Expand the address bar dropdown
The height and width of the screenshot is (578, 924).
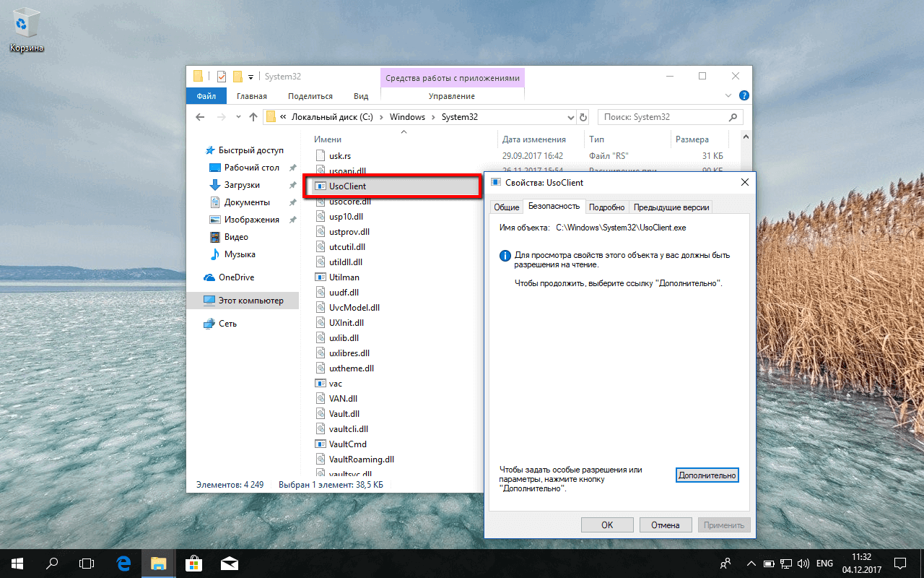pyautogui.click(x=570, y=116)
